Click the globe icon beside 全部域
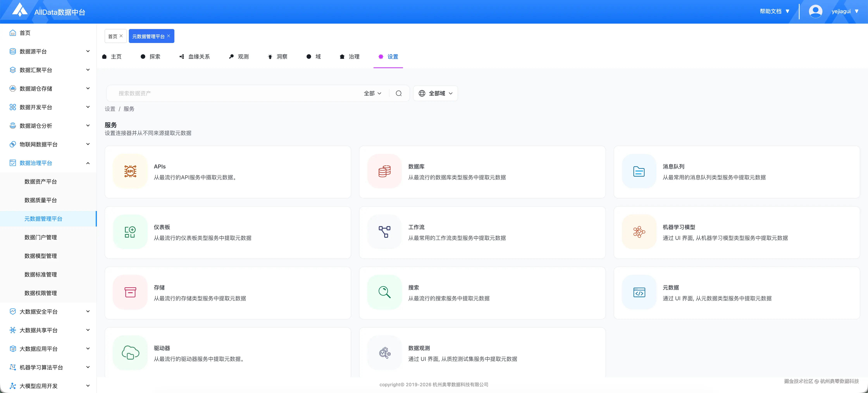868x393 pixels. coord(422,93)
